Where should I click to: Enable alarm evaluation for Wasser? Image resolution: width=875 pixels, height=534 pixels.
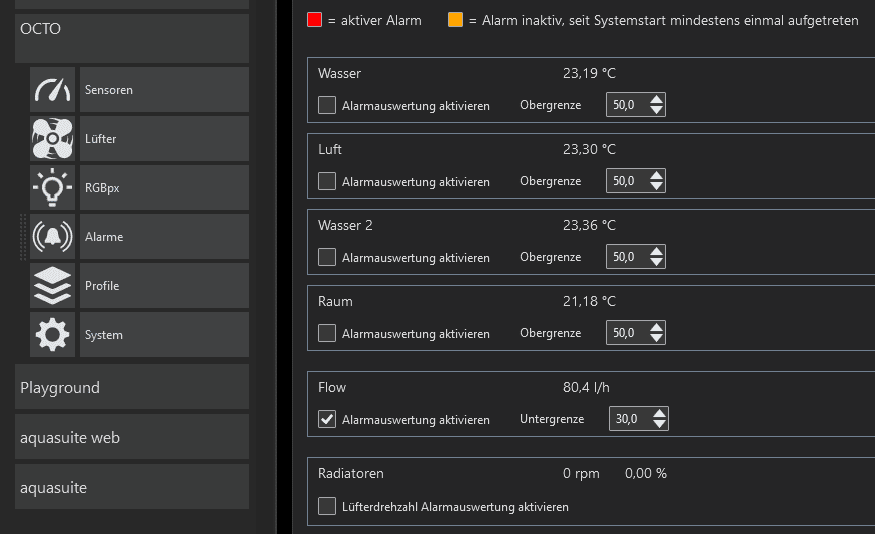click(327, 105)
